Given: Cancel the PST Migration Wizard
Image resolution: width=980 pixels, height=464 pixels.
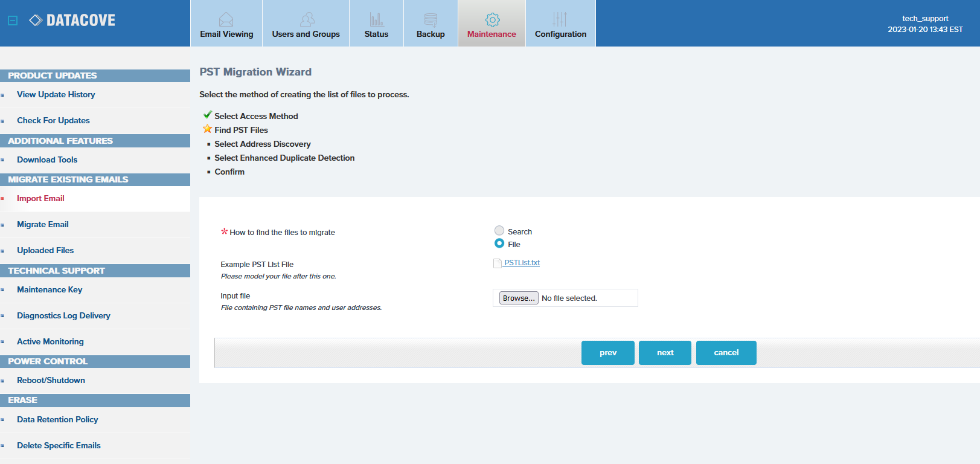Looking at the screenshot, I should 726,353.
